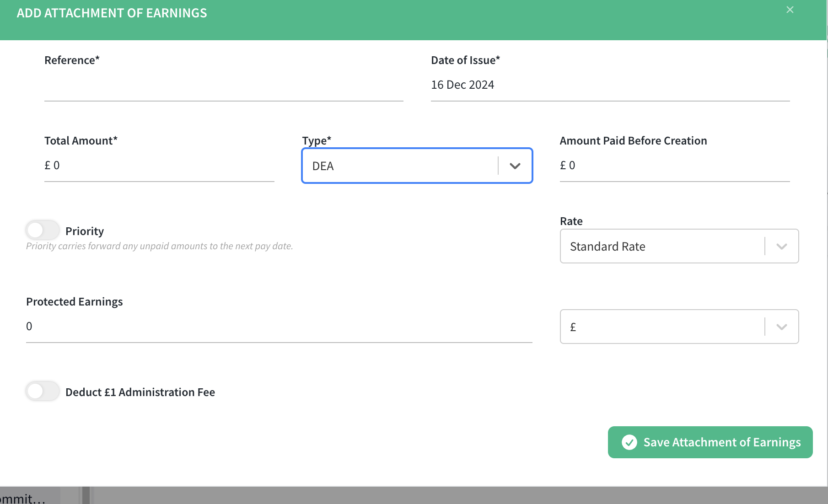Image resolution: width=828 pixels, height=504 pixels.
Task: Click the Rate field's chevron arrow
Action: click(781, 247)
